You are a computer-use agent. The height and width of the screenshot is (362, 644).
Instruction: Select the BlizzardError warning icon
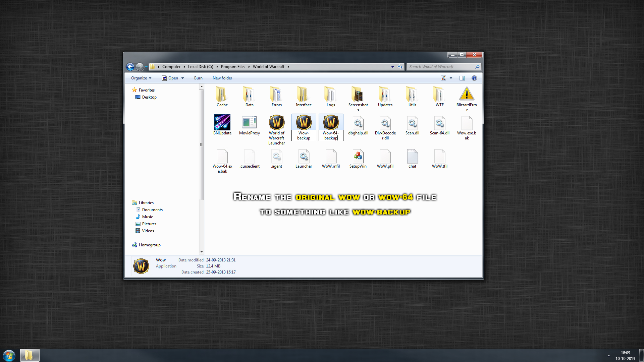coord(467,94)
